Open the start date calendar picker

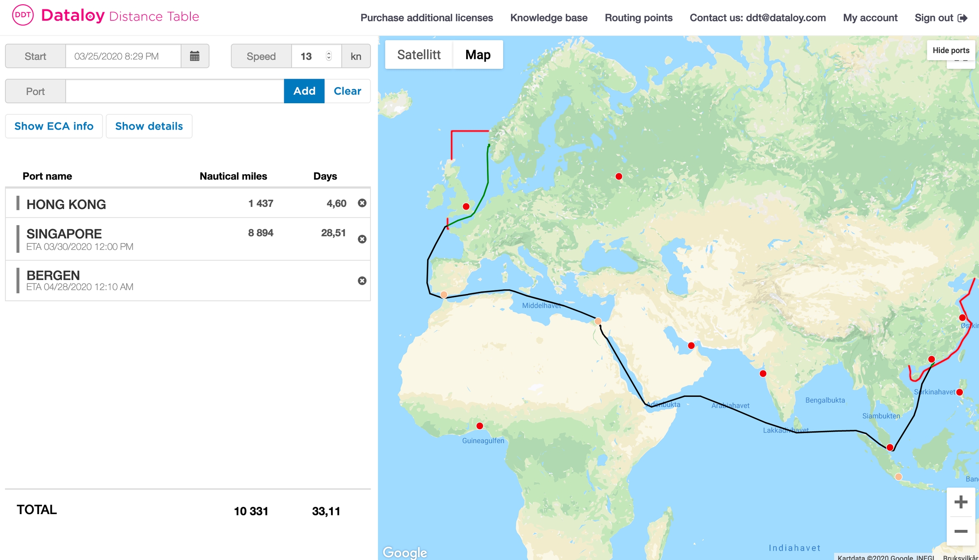(195, 56)
